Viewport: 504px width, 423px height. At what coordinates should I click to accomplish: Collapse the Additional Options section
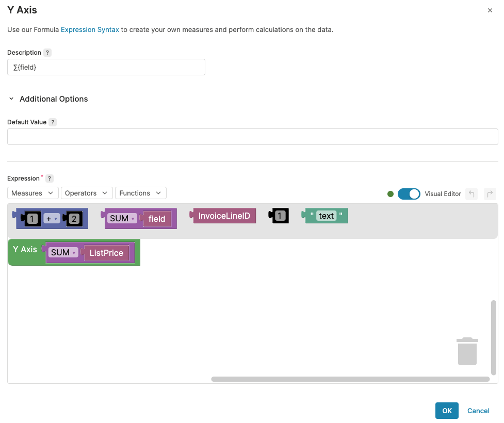pyautogui.click(x=11, y=99)
